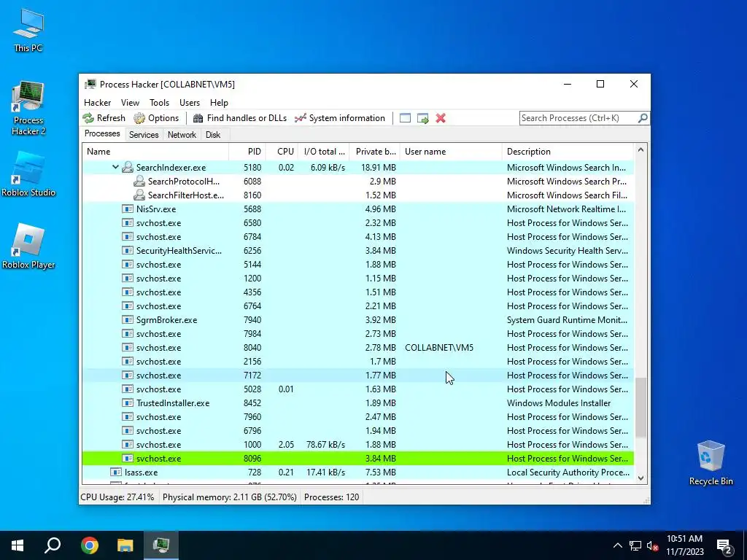Select the TrustedInstaller.exe row name
This screenshot has height=560, width=747.
coord(173,402)
